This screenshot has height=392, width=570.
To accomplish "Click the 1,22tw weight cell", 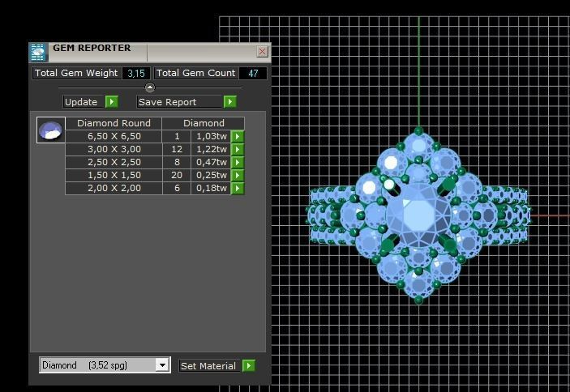I will click(x=211, y=150).
